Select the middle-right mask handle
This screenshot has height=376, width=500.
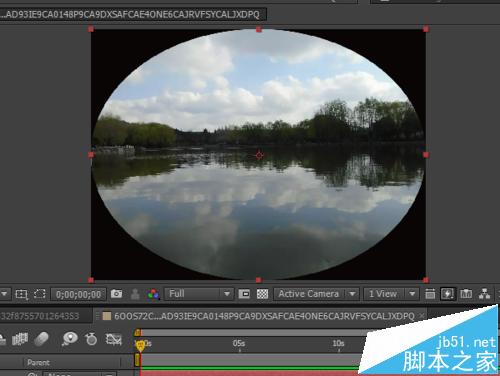[x=426, y=155]
